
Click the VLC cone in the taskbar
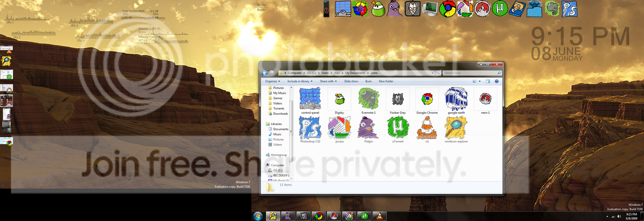click(380, 216)
